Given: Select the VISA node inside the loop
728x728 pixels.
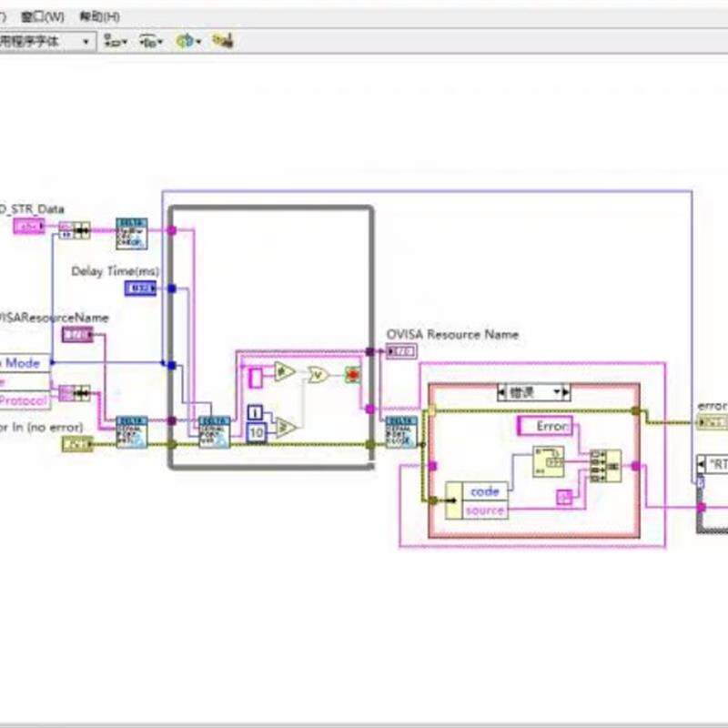Looking at the screenshot, I should (215, 431).
